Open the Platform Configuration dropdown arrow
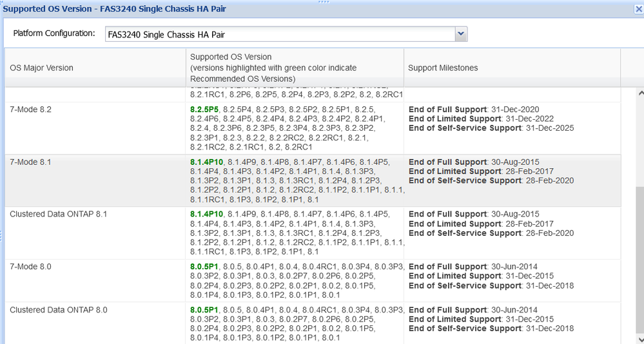Viewport: 644px width, 344px height. (460, 34)
